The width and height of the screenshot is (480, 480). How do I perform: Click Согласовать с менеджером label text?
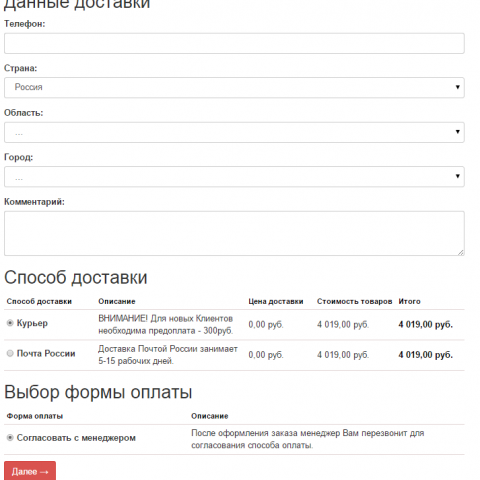point(76,438)
